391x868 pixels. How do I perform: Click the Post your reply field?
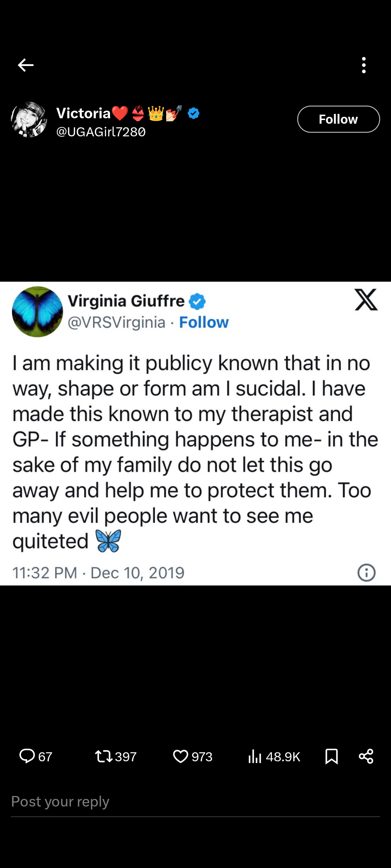(x=195, y=801)
